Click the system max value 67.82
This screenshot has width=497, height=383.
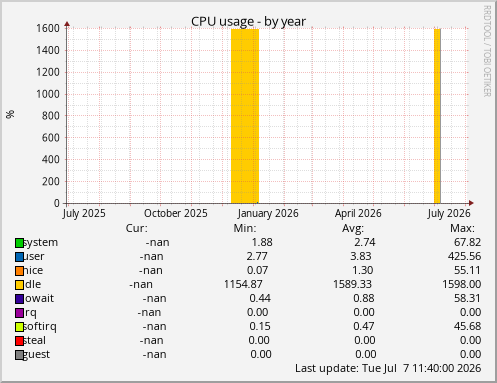tap(468, 242)
